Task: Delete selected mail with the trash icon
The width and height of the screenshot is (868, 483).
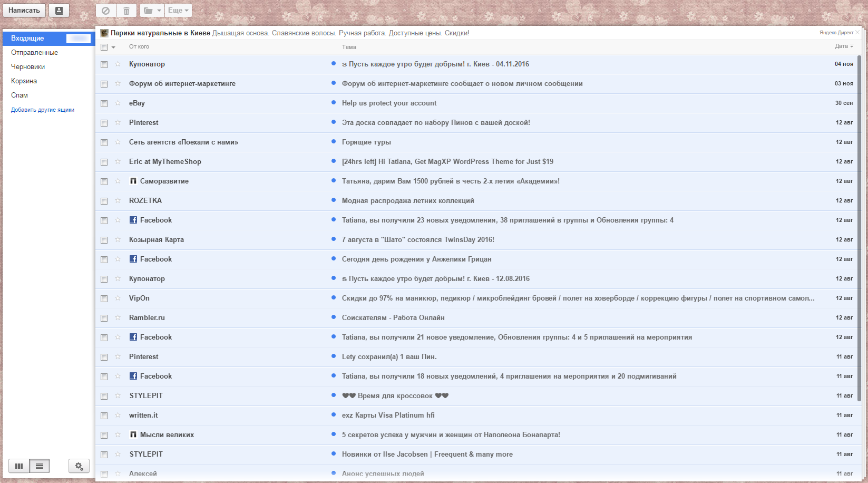Action: coord(126,11)
